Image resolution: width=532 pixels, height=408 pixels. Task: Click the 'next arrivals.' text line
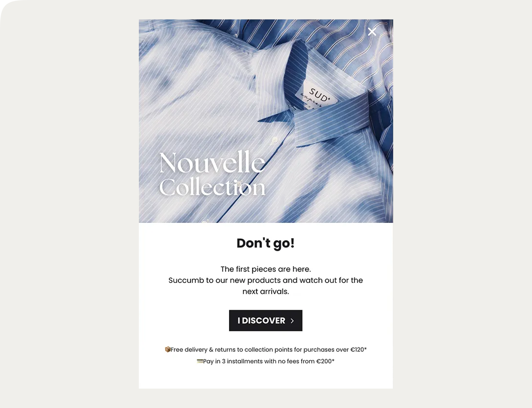click(x=266, y=291)
